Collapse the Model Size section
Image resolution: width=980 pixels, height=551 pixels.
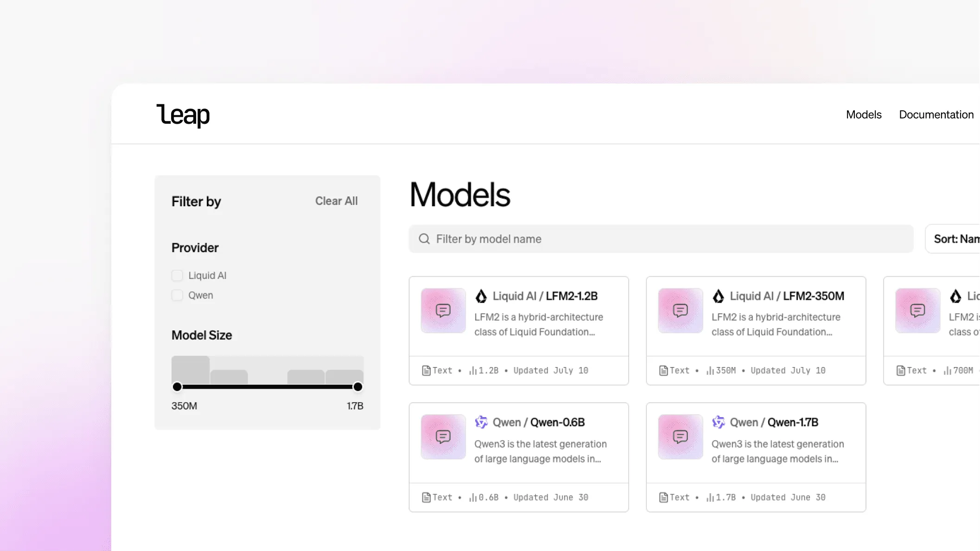pyautogui.click(x=202, y=335)
